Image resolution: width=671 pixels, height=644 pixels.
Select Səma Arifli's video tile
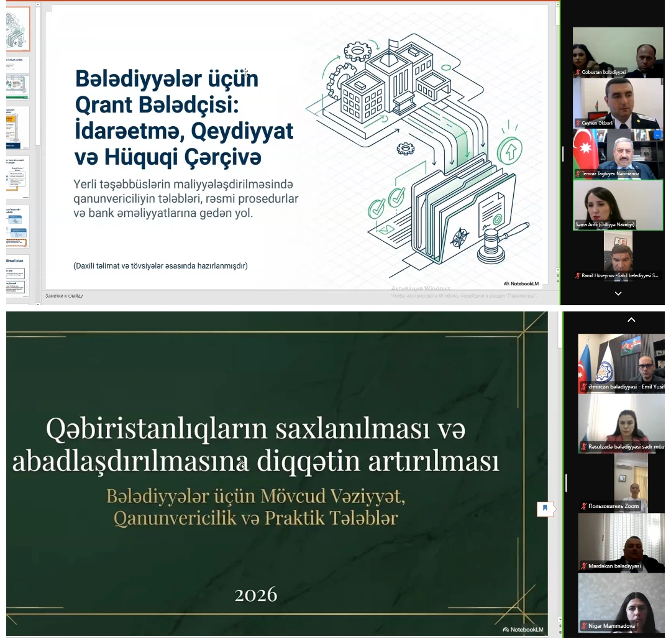[x=618, y=205]
